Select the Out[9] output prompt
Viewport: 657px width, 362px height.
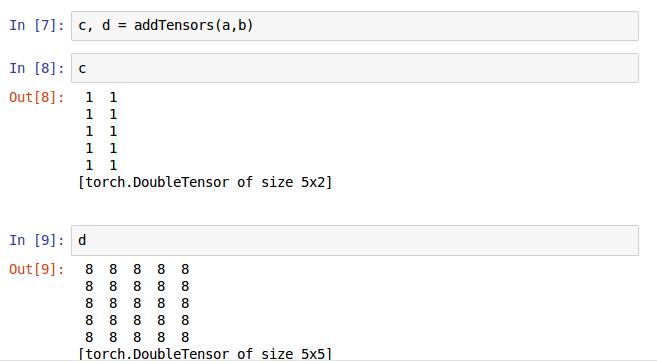click(36, 269)
